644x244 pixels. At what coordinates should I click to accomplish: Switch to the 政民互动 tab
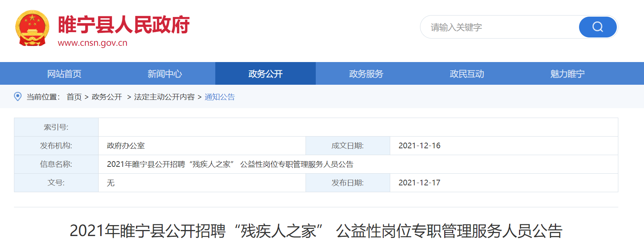tap(467, 74)
